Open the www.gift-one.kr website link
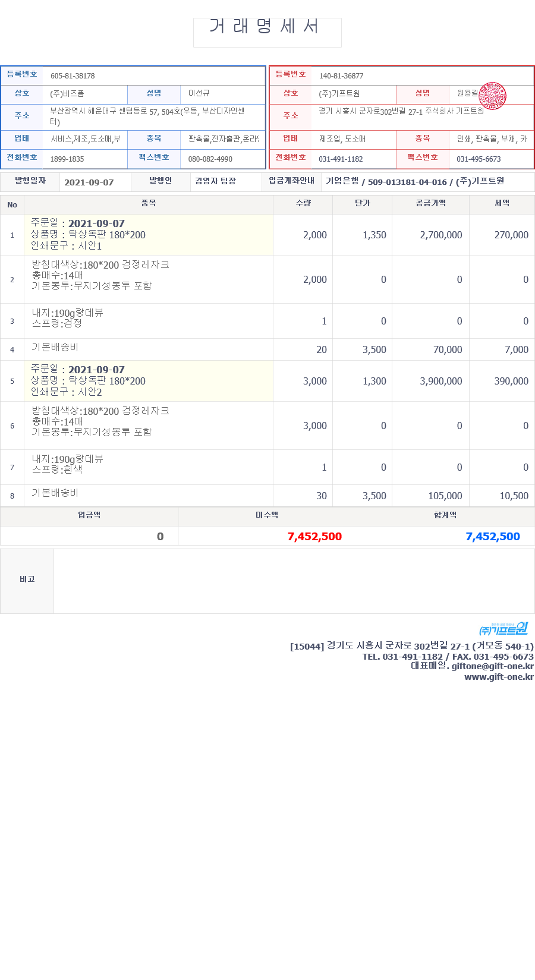Image resolution: width=535 pixels, height=980 pixels. [x=499, y=677]
